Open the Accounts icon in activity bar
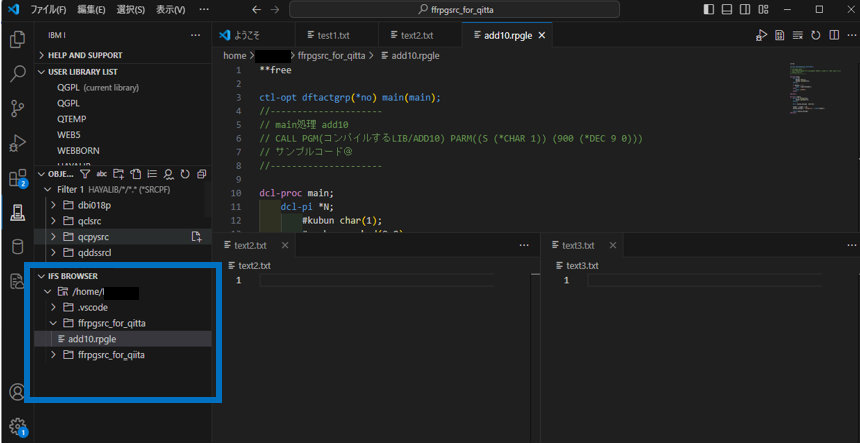860x444 pixels. (18, 392)
